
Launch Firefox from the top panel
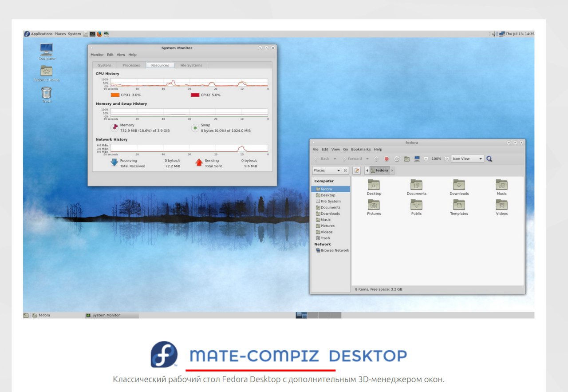pyautogui.click(x=99, y=34)
